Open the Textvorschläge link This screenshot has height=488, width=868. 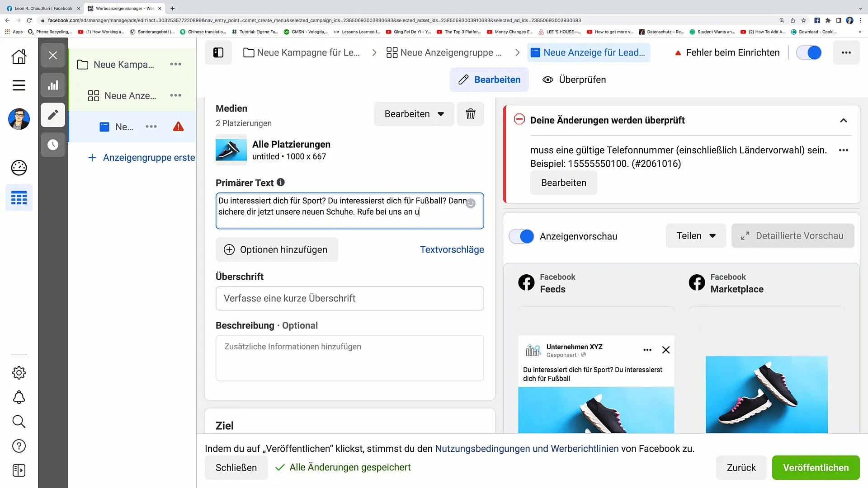click(452, 249)
